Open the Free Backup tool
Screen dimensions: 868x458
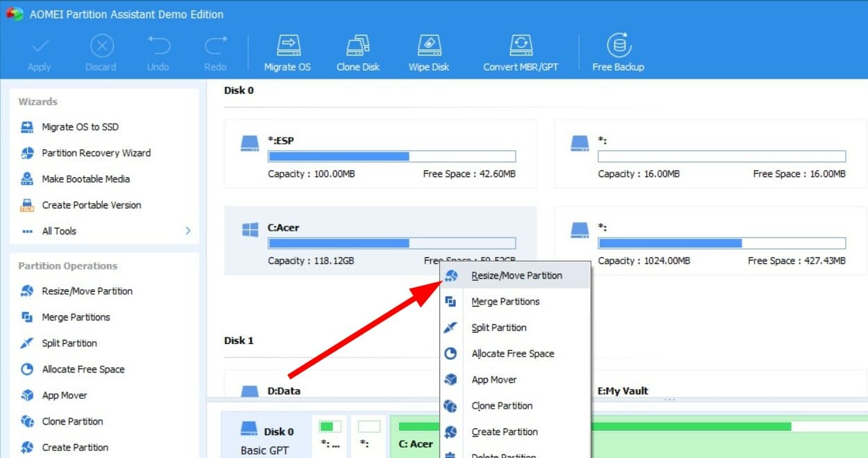[619, 54]
